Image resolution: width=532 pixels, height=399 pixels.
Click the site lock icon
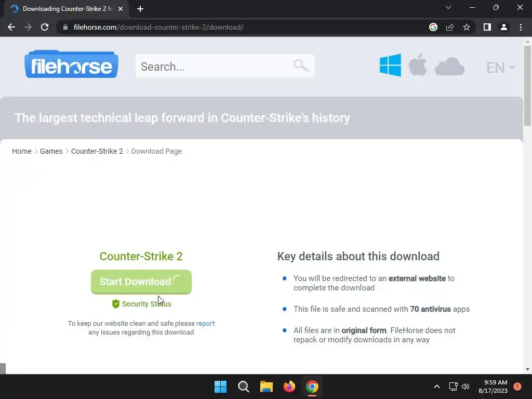[x=65, y=27]
